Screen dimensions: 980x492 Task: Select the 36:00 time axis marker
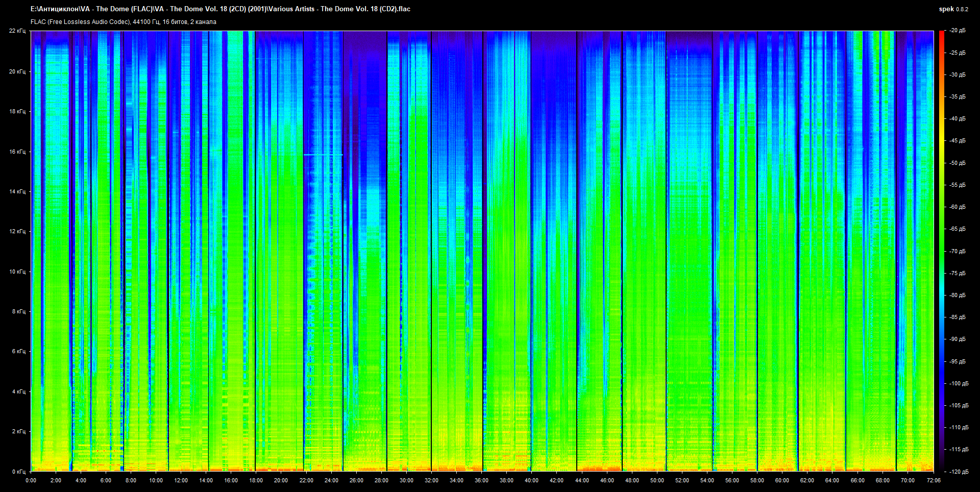pos(481,480)
